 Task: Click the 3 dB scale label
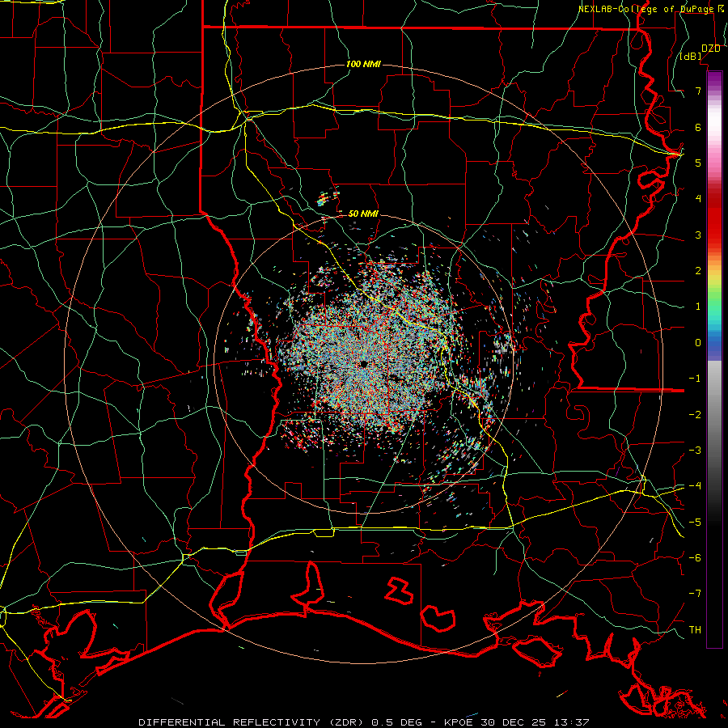pos(698,235)
